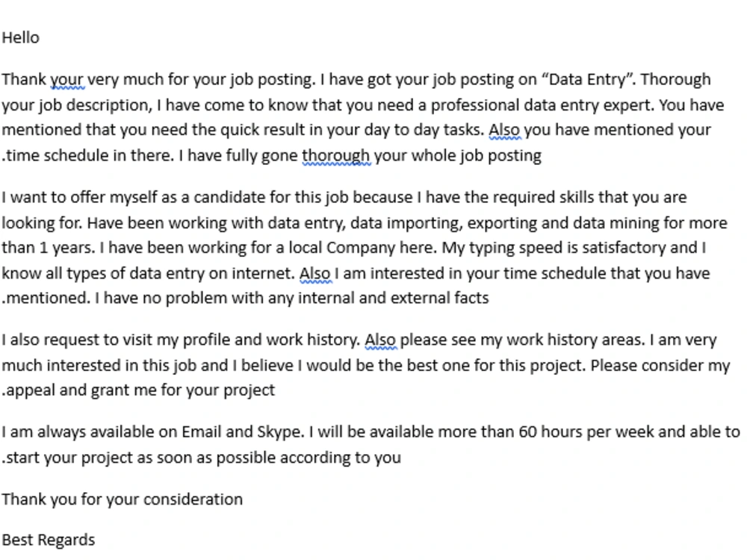Click the word "Email" in the availability sentence

tap(202, 432)
